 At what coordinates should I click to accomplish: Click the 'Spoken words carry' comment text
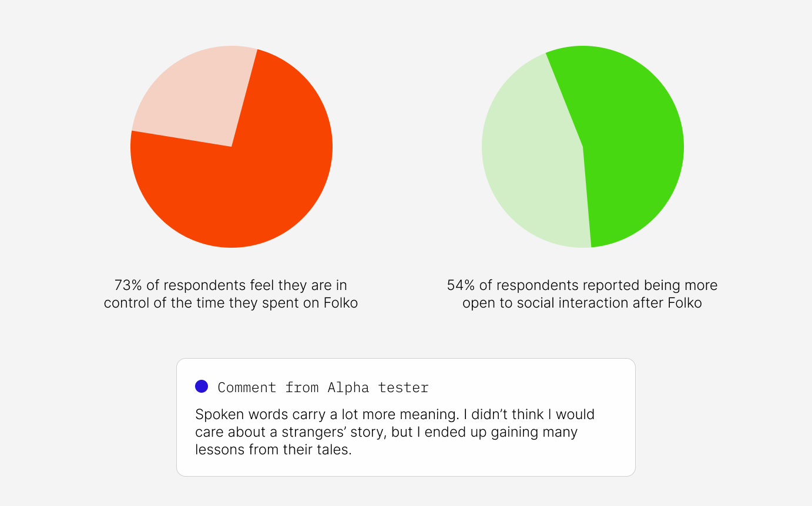pyautogui.click(x=395, y=414)
